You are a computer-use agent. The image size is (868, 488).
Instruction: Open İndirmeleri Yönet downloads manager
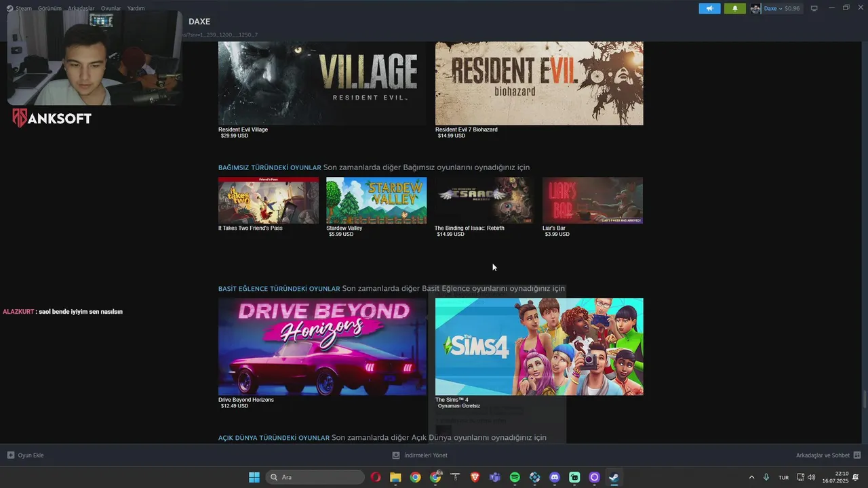(420, 455)
